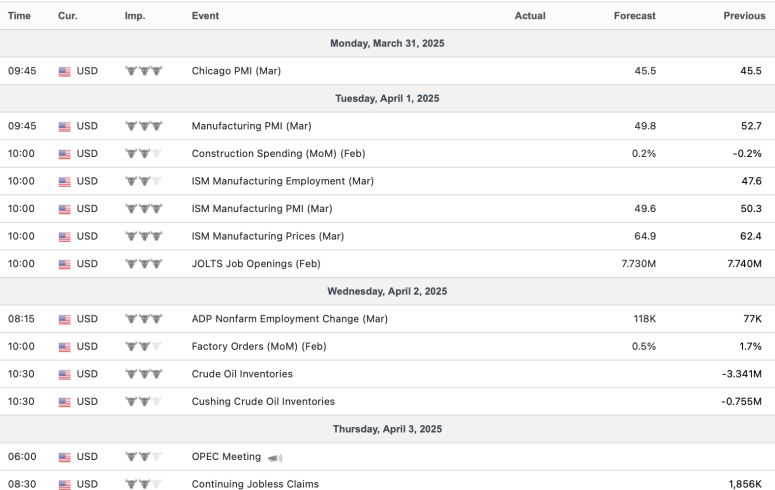The image size is (775, 490).
Task: Open the Factory Orders (MoM) (Feb) event
Action: point(259,346)
